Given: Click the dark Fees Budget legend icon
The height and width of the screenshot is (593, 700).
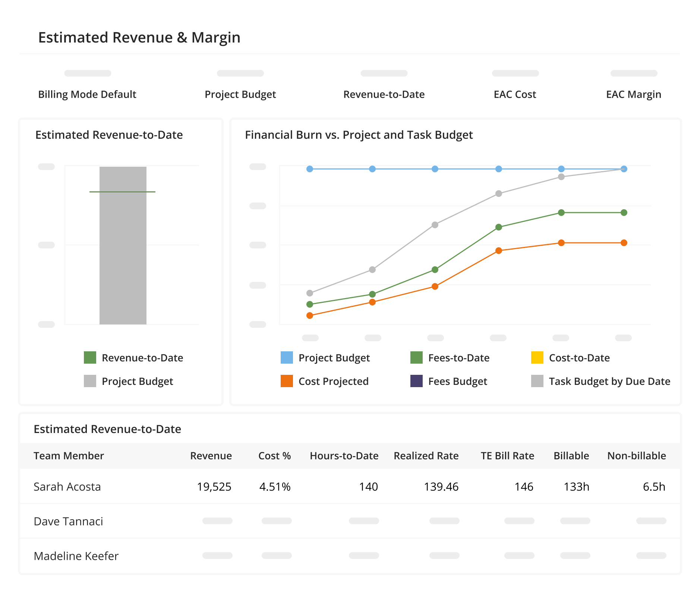Looking at the screenshot, I should 416,381.
